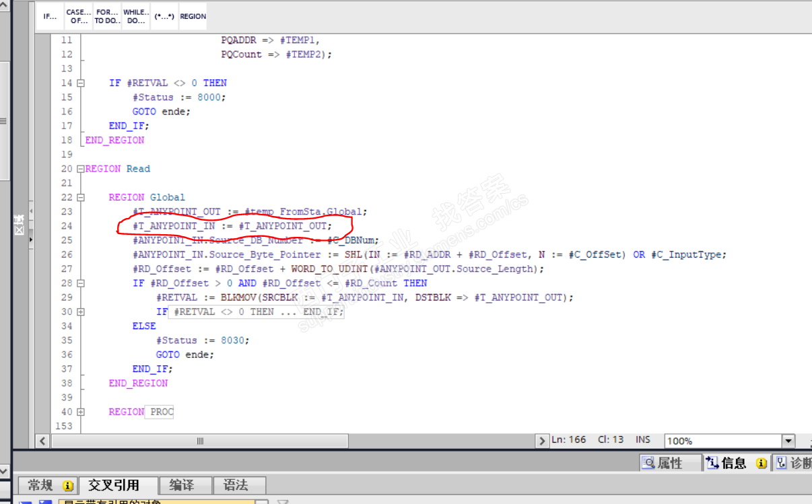Click the yellow info icon beside 常规
Screen dimensions: 812x504
(67, 485)
